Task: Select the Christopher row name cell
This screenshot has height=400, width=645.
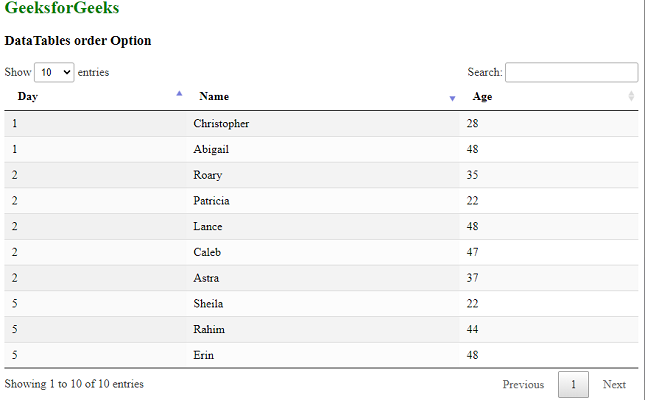Action: tap(221, 124)
